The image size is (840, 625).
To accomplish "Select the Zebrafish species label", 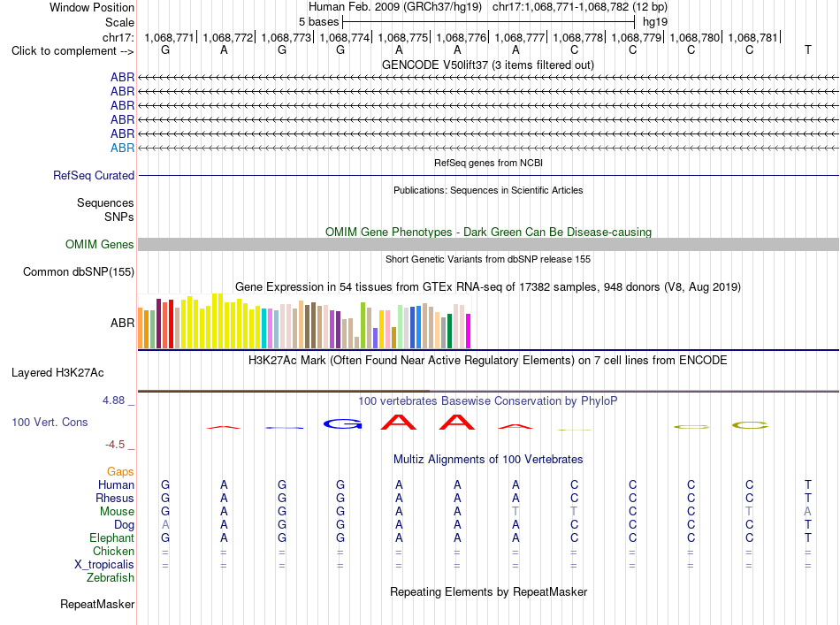I will (111, 578).
